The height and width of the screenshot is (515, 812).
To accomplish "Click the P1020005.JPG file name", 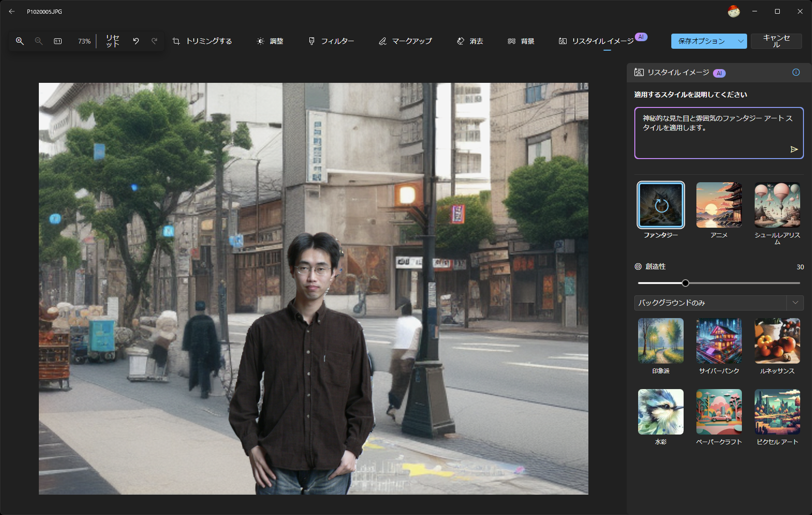I will coord(45,11).
